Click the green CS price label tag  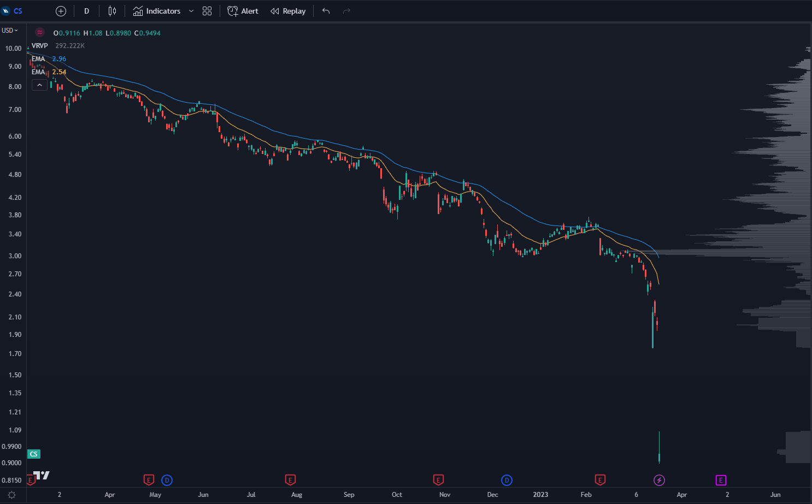coord(34,454)
